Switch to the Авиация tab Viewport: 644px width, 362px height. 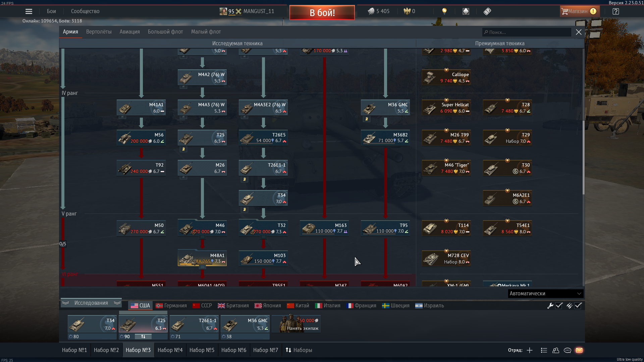129,32
